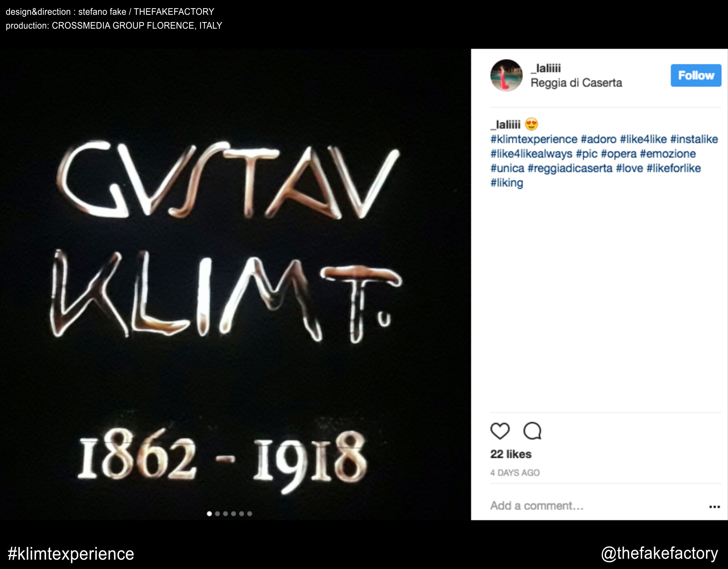Open the #liking hashtag link
This screenshot has height=569, width=728.
point(507,183)
